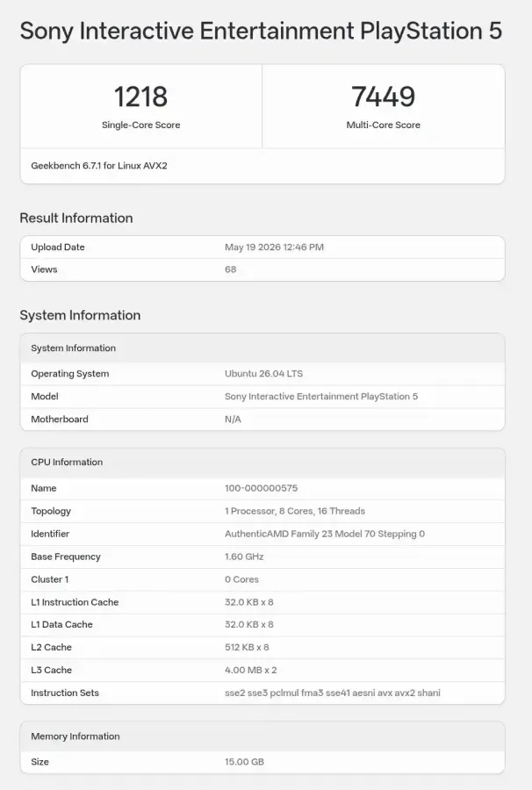Click the page title 'Sony Interactive Entertainment PlayStation 5'
This screenshot has height=790, width=532.
point(261,32)
